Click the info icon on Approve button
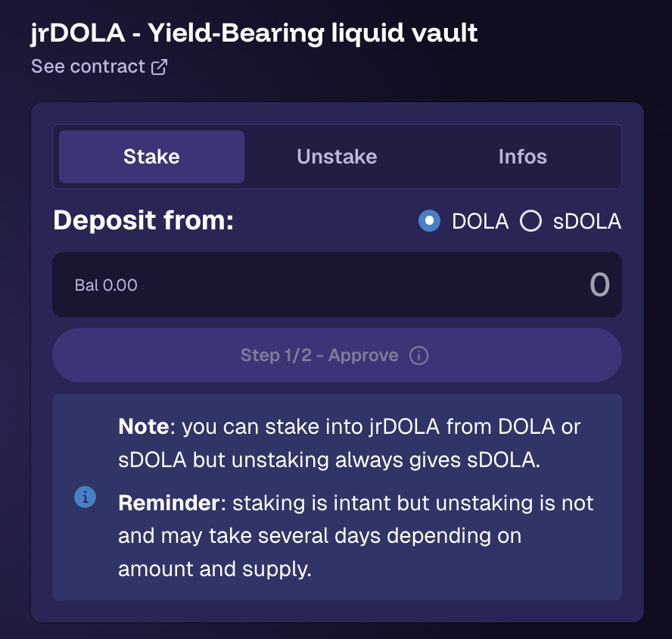This screenshot has width=672, height=639. click(x=418, y=355)
